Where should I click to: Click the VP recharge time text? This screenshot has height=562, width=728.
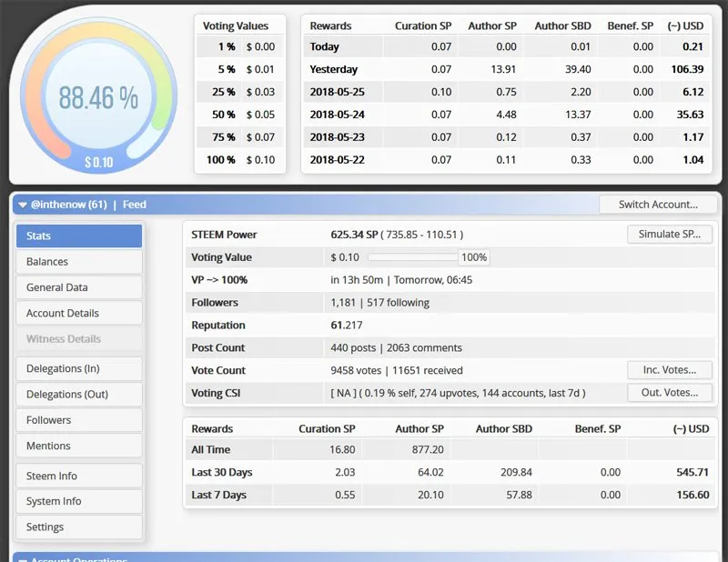[401, 280]
